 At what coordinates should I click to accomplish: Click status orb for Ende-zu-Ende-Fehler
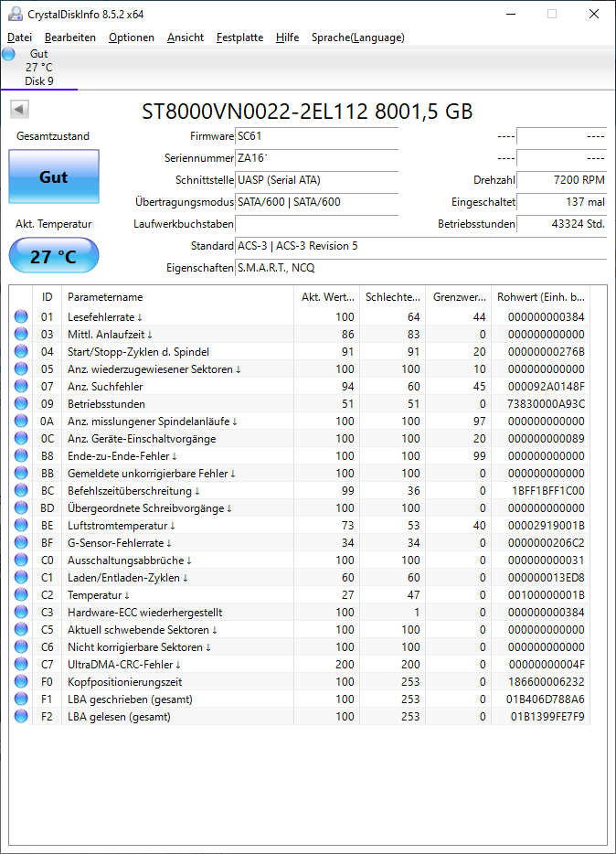[21, 456]
